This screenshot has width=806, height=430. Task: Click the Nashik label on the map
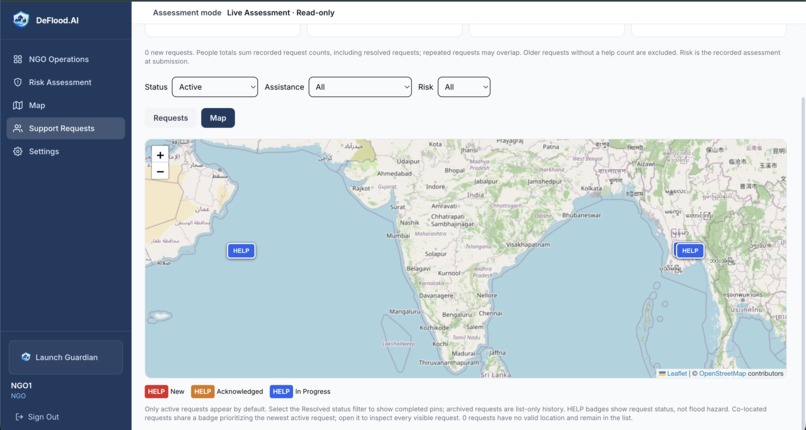click(x=410, y=222)
